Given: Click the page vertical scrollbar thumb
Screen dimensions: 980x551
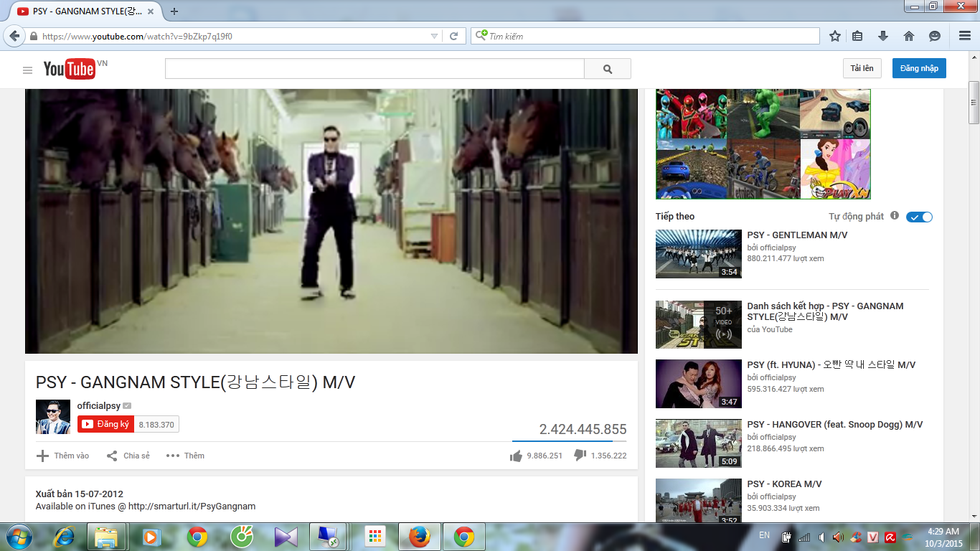Looking at the screenshot, I should [974, 102].
